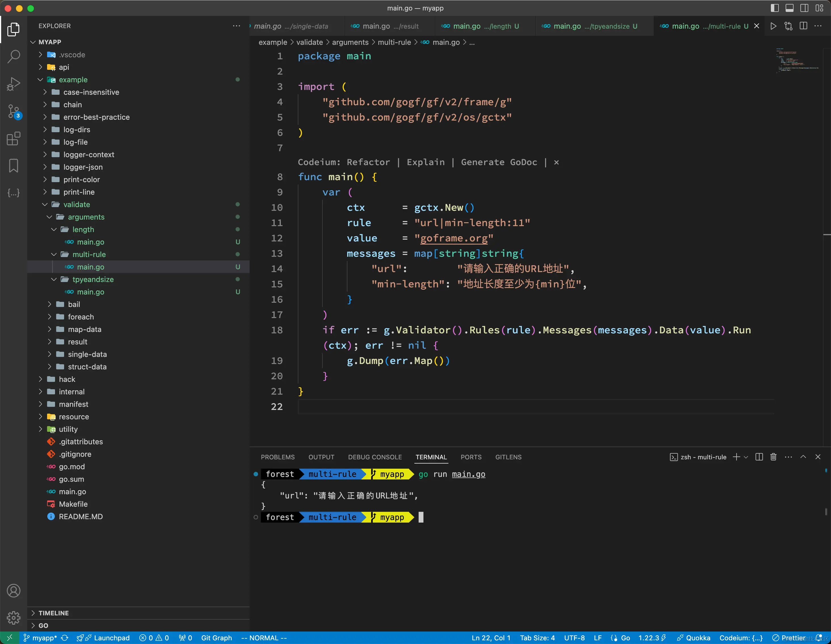
Task: Toggle secondary side bar visibility
Action: pyautogui.click(x=804, y=8)
